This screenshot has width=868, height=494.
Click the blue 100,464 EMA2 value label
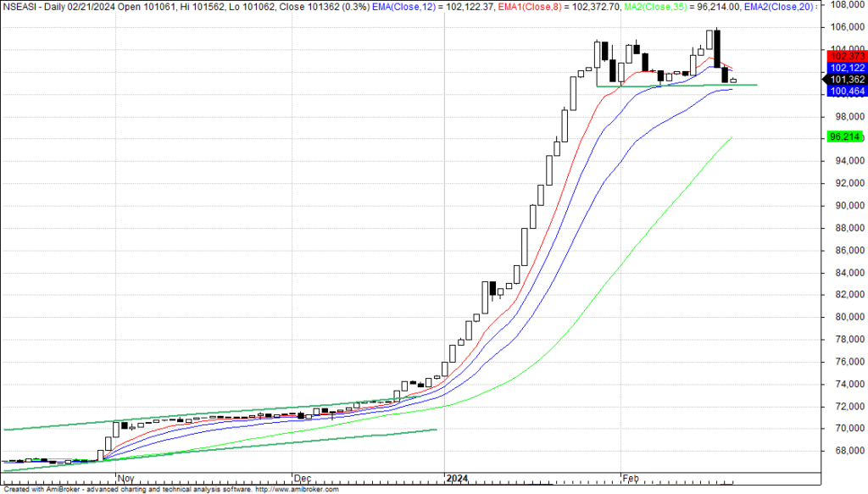844,91
